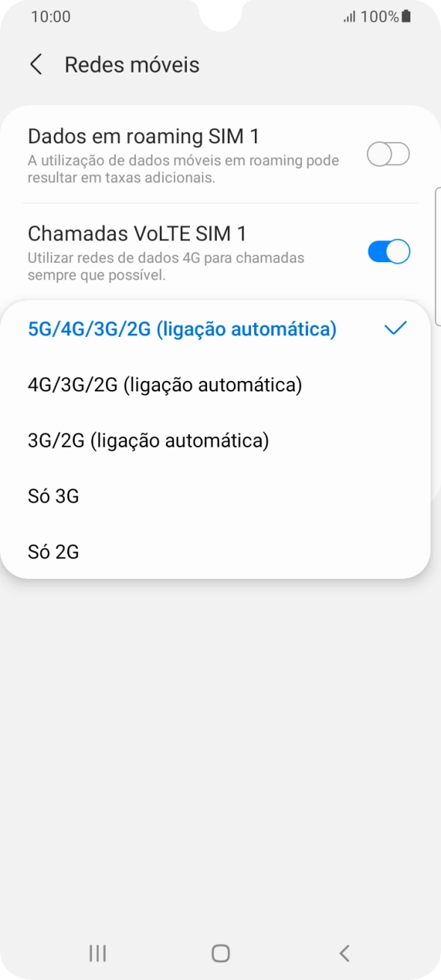Go back using the header arrow icon
This screenshot has height=980, width=441.
[x=35, y=65]
